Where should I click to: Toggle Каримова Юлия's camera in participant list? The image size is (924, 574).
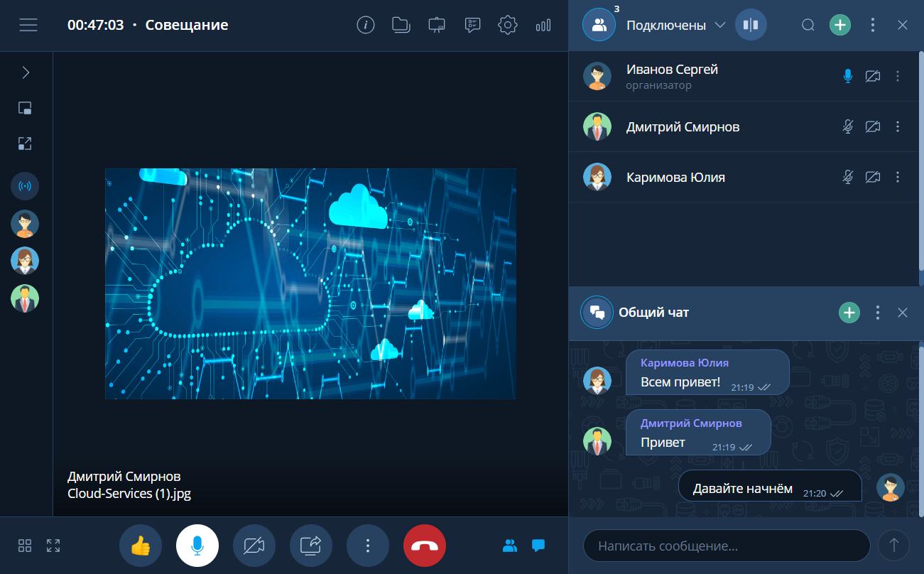coord(873,177)
